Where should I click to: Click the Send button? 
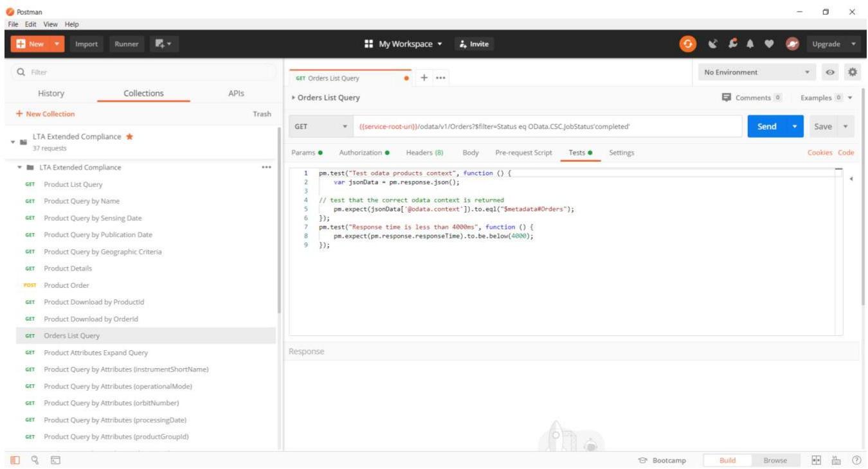pyautogui.click(x=768, y=127)
